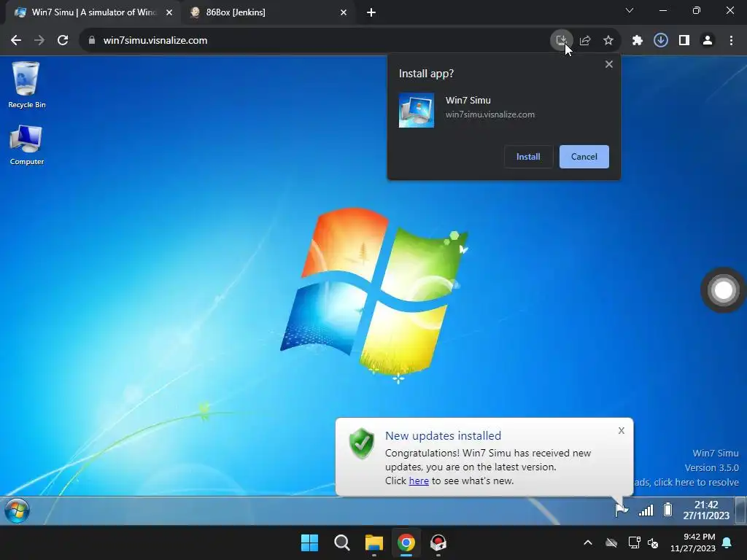The image size is (747, 560).
Task: Open the network display tray icon
Action: pyautogui.click(x=634, y=542)
